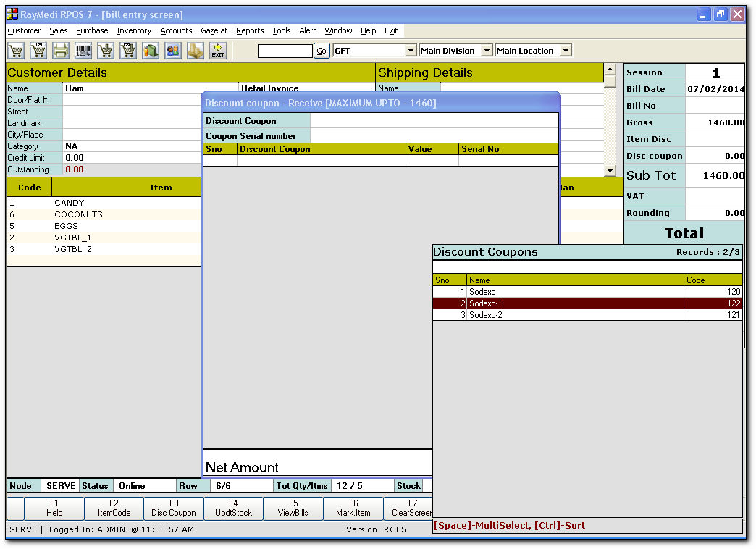
Task: Click the green suitcase toolbar icon
Action: point(151,51)
